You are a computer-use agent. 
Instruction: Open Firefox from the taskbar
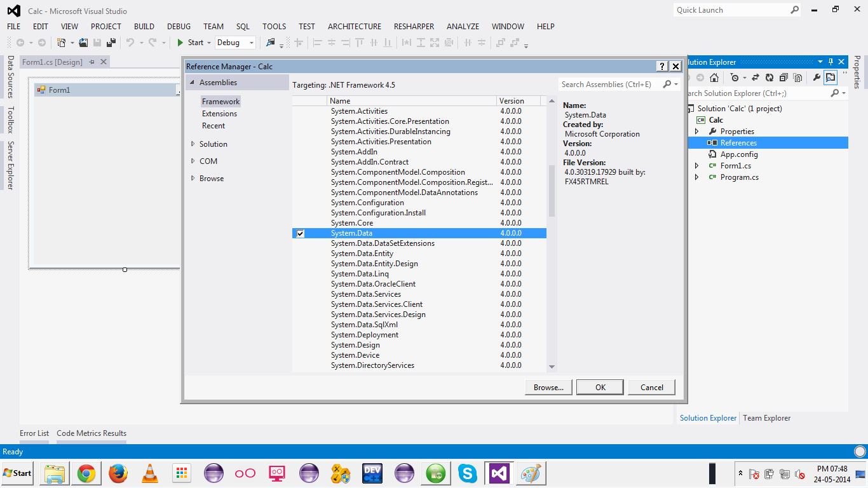[x=118, y=473]
